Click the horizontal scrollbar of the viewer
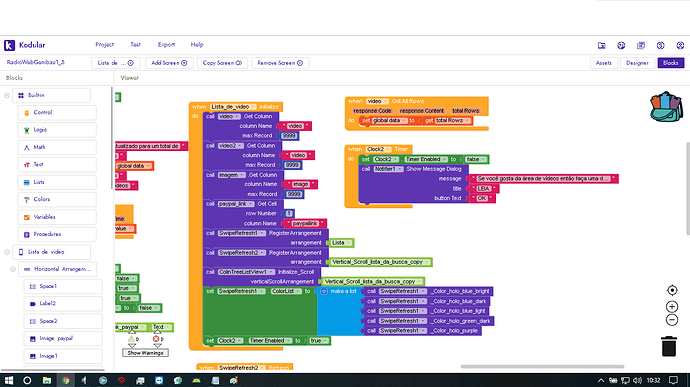Screen dimensions: 690x387 542,366
